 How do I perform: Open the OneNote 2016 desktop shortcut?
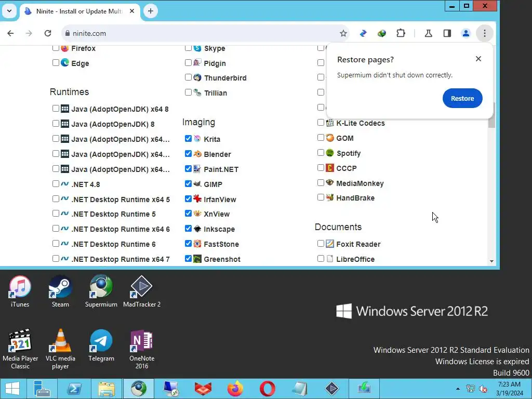pos(142,349)
